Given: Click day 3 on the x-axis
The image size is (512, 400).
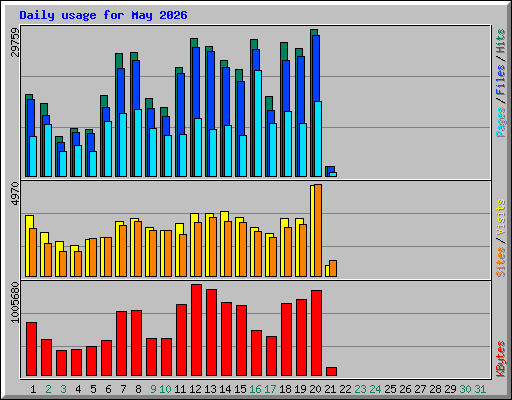Looking at the screenshot, I should [x=63, y=389].
